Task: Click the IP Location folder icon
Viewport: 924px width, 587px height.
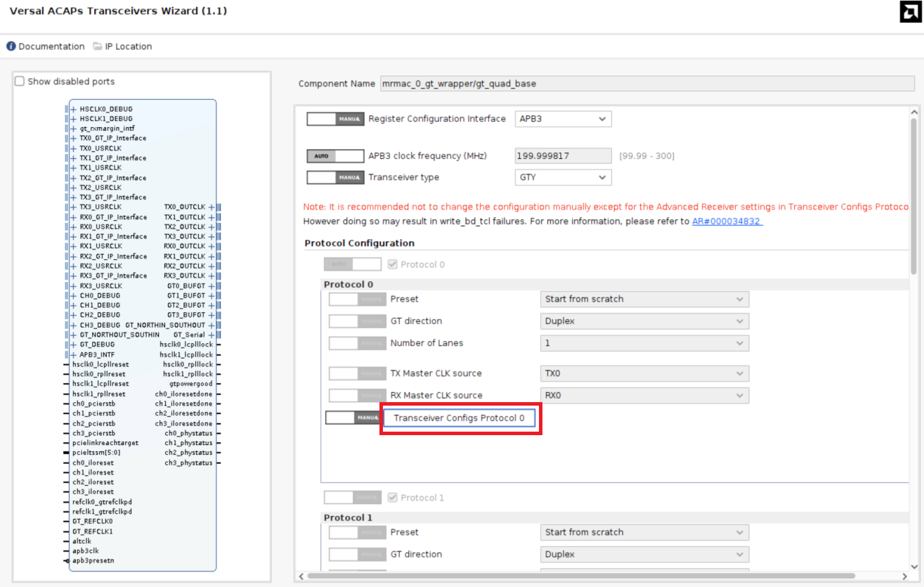Action: tap(98, 46)
